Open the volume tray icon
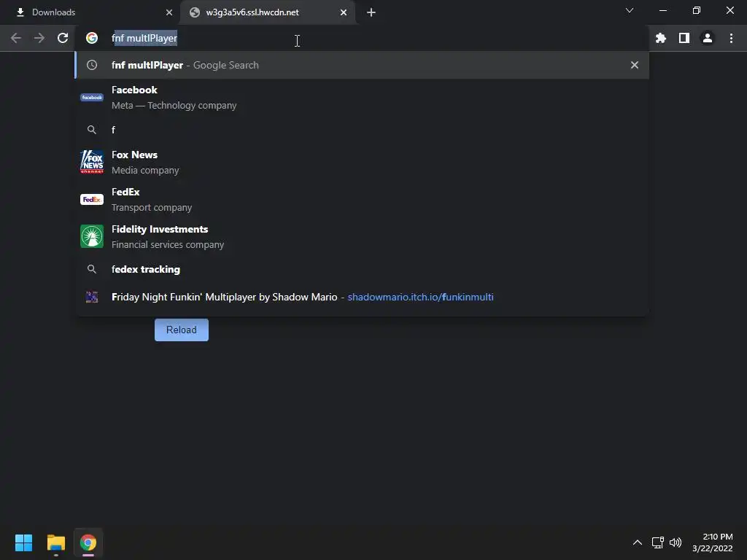Image resolution: width=747 pixels, height=560 pixels. tap(676, 542)
